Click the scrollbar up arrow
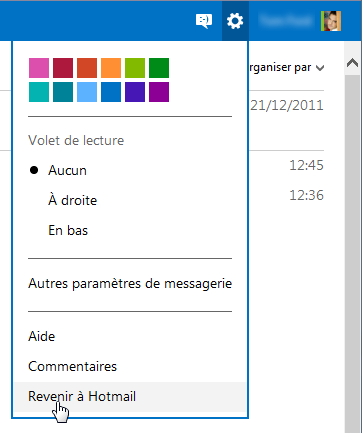The image size is (362, 433). [x=352, y=63]
